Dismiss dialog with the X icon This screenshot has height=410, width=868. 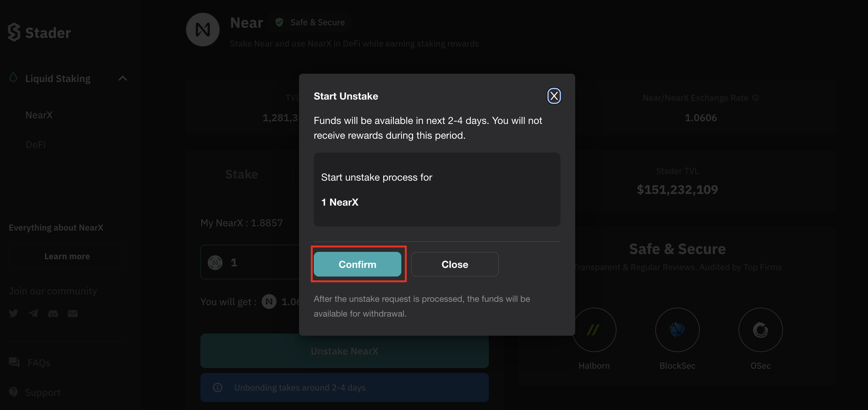coord(554,96)
